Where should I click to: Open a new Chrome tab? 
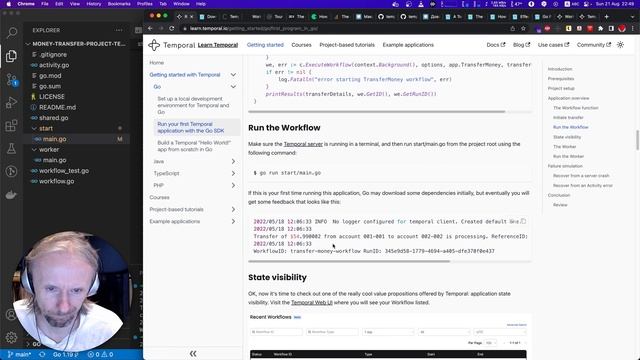[607, 17]
